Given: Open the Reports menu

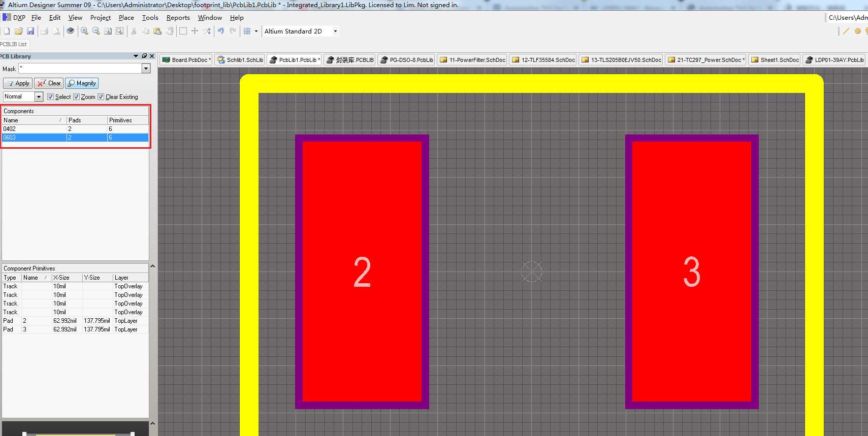Looking at the screenshot, I should click(178, 17).
